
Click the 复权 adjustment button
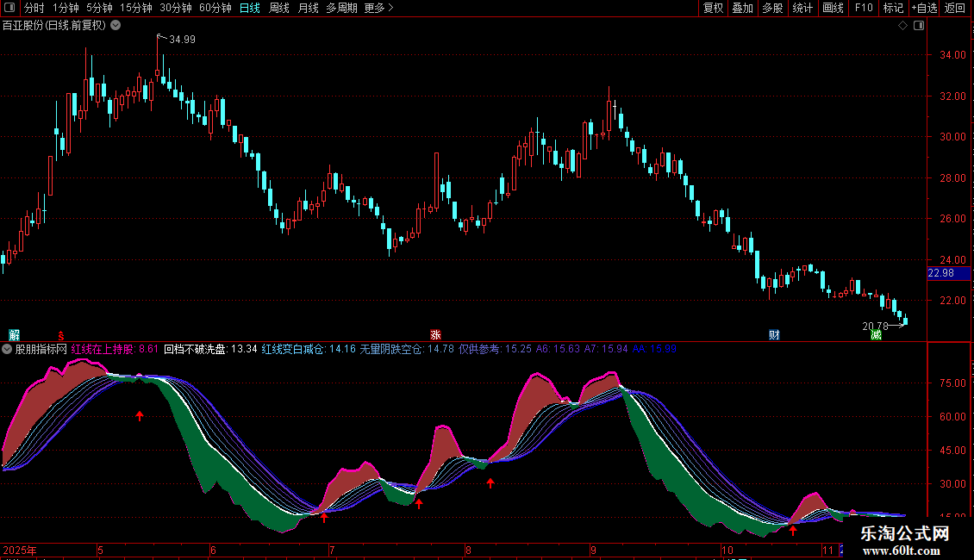pos(713,9)
